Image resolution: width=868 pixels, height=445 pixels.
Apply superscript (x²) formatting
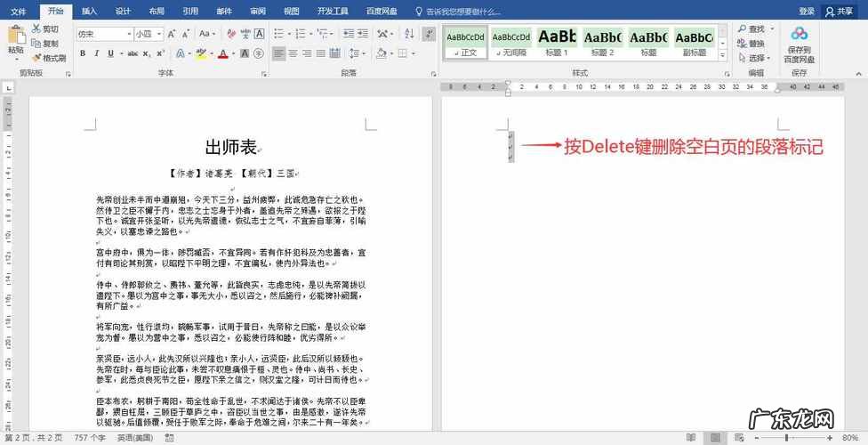point(161,53)
